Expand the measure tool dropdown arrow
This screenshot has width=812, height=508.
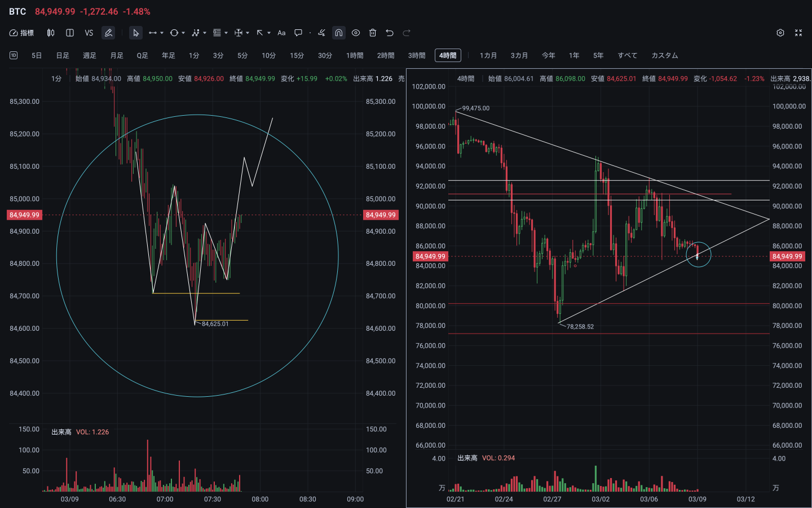point(248,33)
